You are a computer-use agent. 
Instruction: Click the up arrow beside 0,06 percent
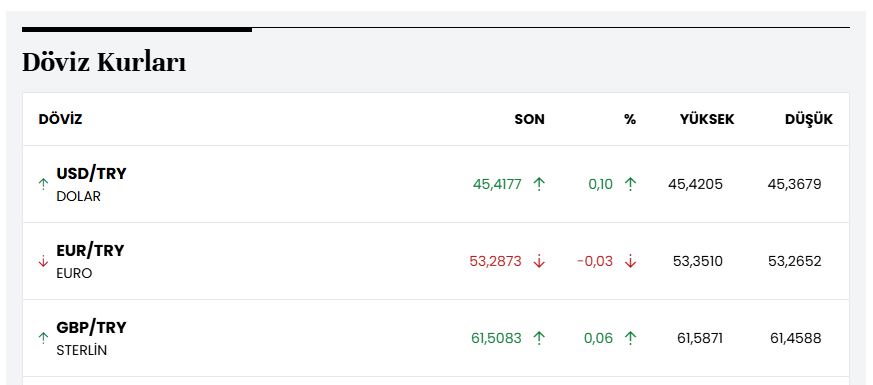tap(630, 338)
